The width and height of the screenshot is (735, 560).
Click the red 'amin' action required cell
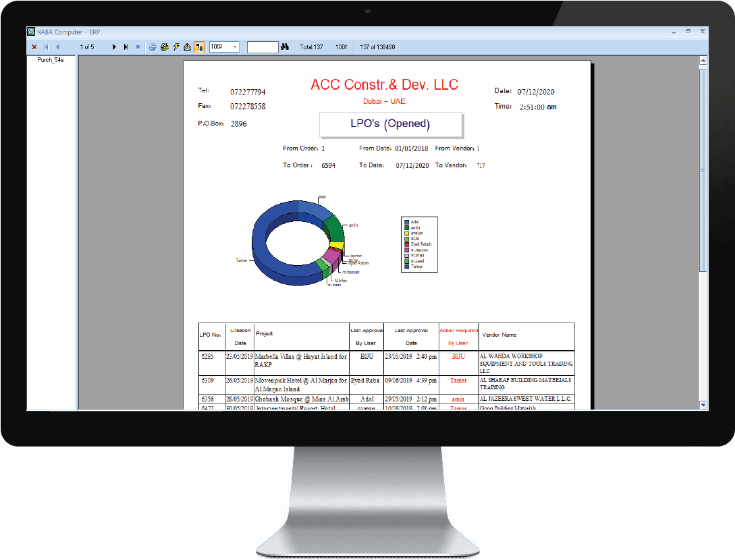[x=458, y=399]
